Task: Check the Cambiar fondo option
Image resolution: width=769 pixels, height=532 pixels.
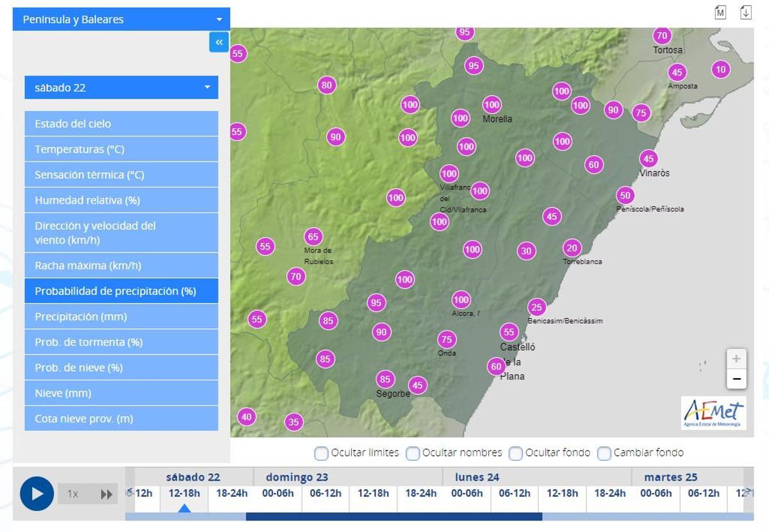Action: (x=604, y=453)
